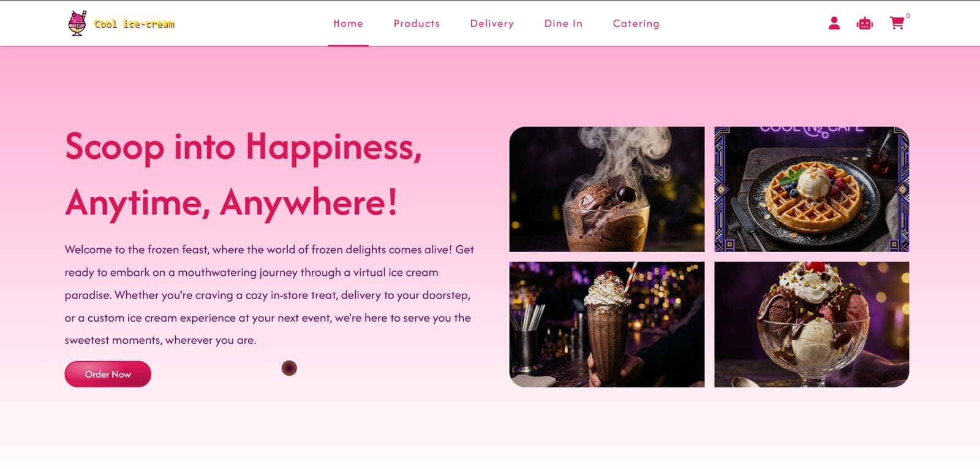This screenshot has width=980, height=469.
Task: Click the 'Scoop into Happiness,' headline
Action: click(x=243, y=147)
